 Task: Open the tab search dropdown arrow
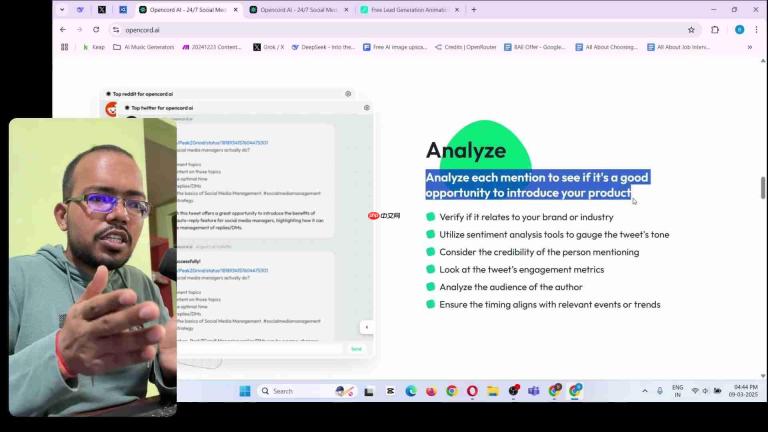tap(62, 9)
